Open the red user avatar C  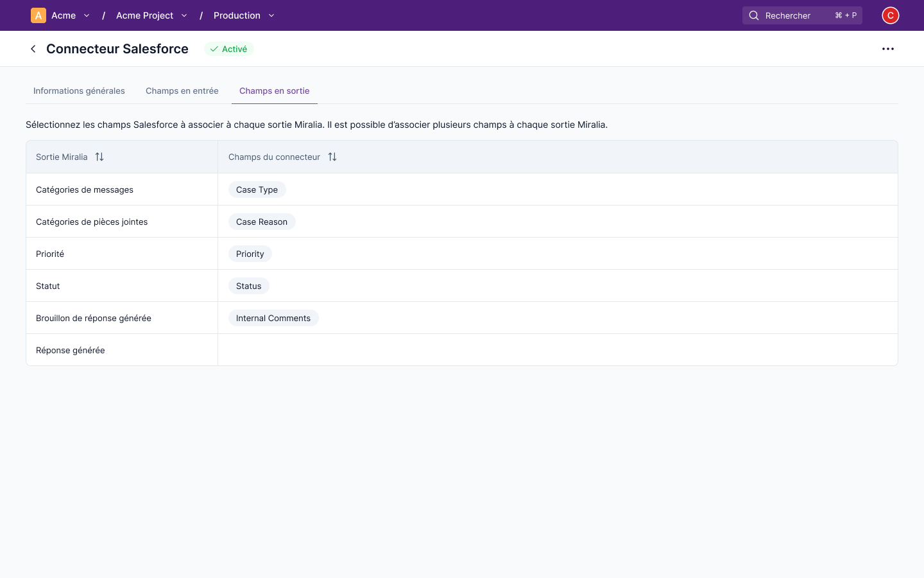point(891,15)
